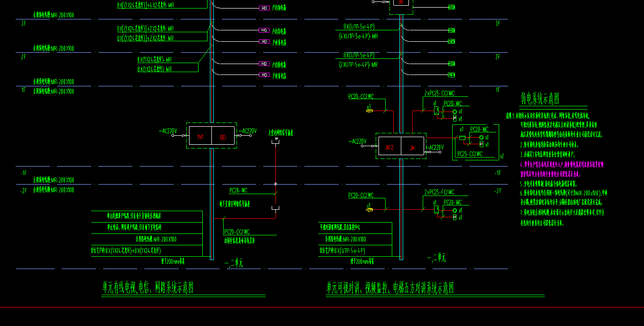This screenshot has height=326, width=644.
Task: Select table row 敷设至户内:8X(UTP-5e-4P)
Action: (x=355, y=251)
